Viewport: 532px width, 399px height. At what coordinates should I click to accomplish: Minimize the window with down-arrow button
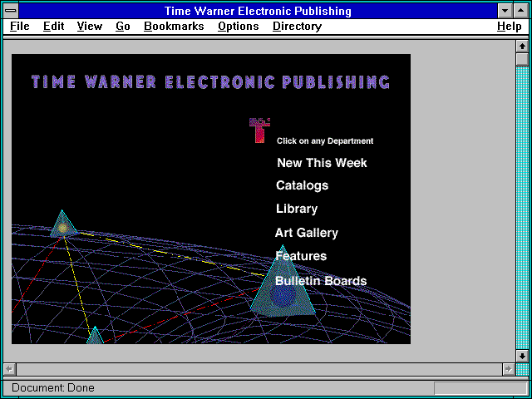coord(505,11)
